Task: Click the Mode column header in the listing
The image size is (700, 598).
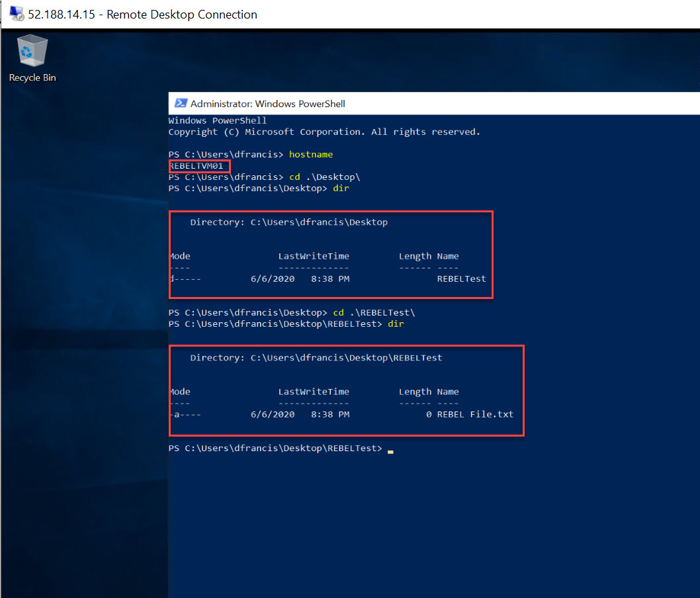Action: point(179,256)
